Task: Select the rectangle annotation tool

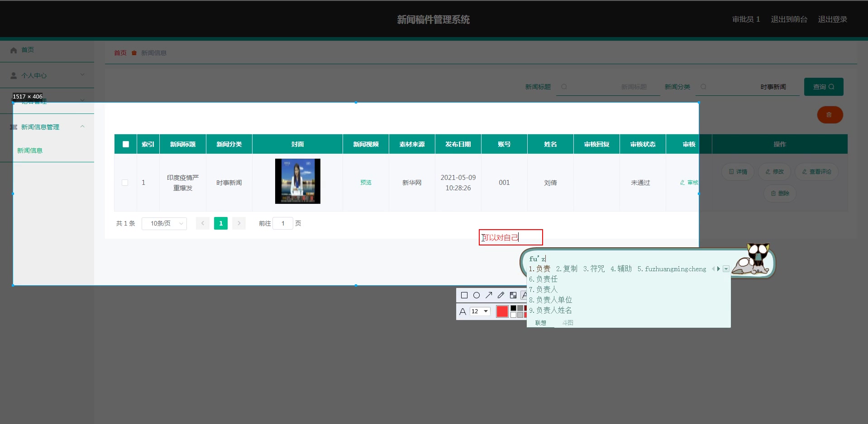Action: tap(464, 295)
